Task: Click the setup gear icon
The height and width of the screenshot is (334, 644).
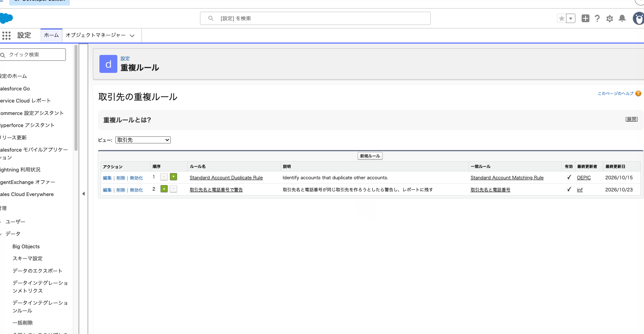Action: click(x=610, y=18)
